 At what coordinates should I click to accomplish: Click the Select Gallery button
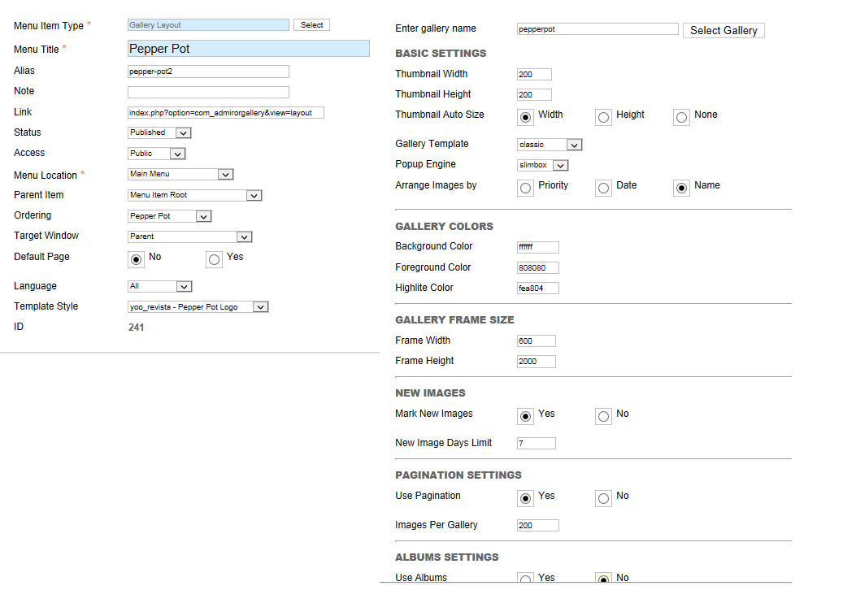(724, 31)
